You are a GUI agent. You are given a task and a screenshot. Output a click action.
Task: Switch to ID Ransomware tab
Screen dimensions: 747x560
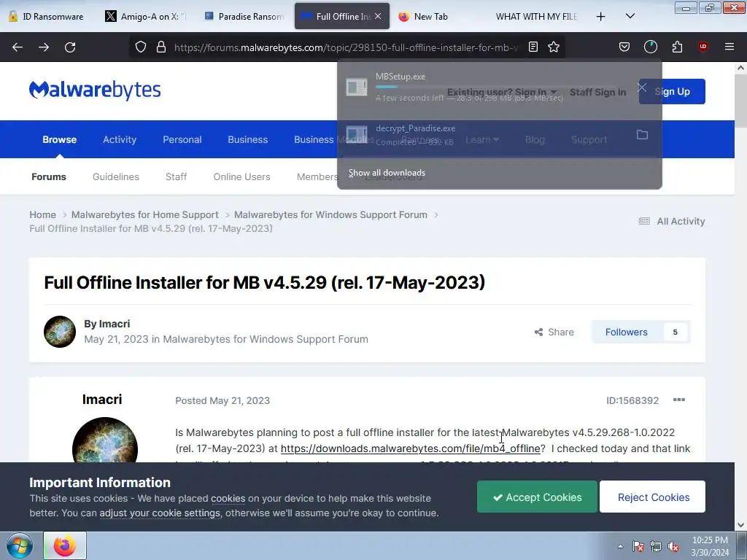click(x=46, y=16)
